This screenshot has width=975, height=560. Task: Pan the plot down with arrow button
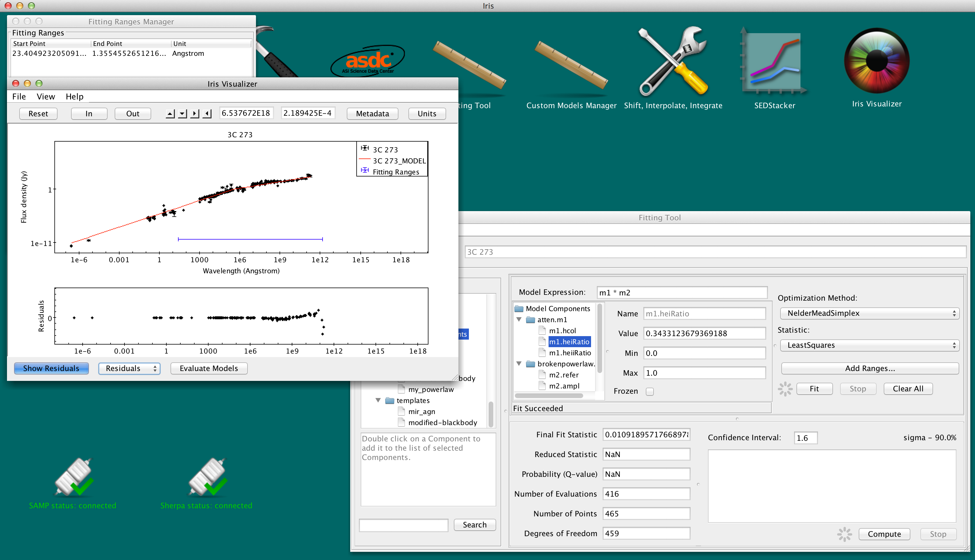(x=182, y=113)
